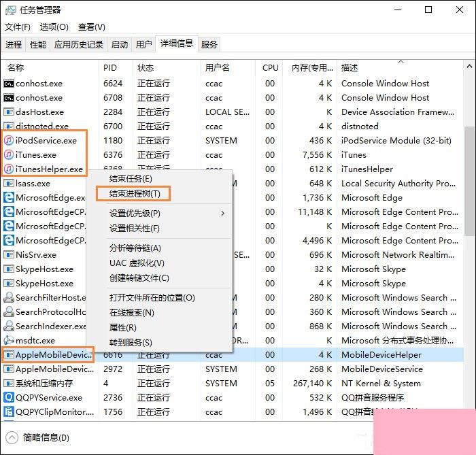Click the dasHost.exe process icon
The height and width of the screenshot is (455, 476).
point(8,112)
